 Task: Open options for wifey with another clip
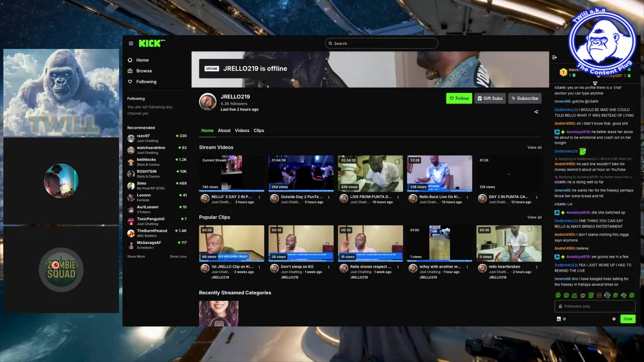pos(467,267)
